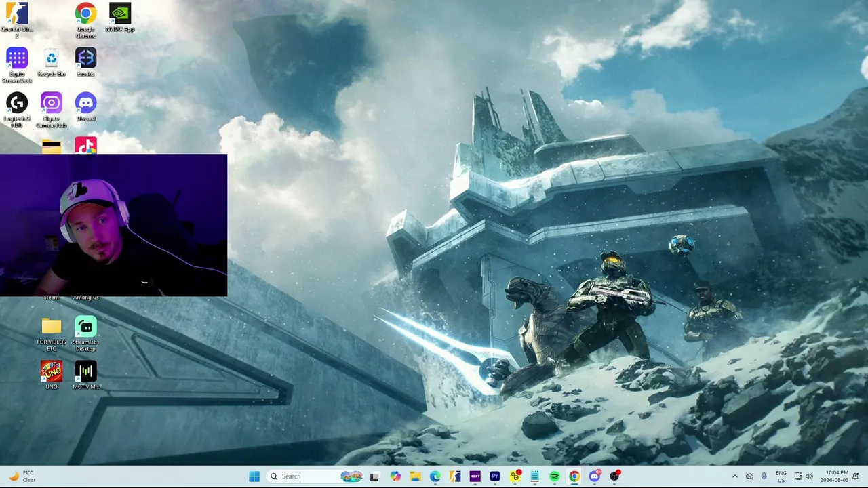Image resolution: width=868 pixels, height=488 pixels.
Task: Select the UNO game desktop icon
Action: 52,375
